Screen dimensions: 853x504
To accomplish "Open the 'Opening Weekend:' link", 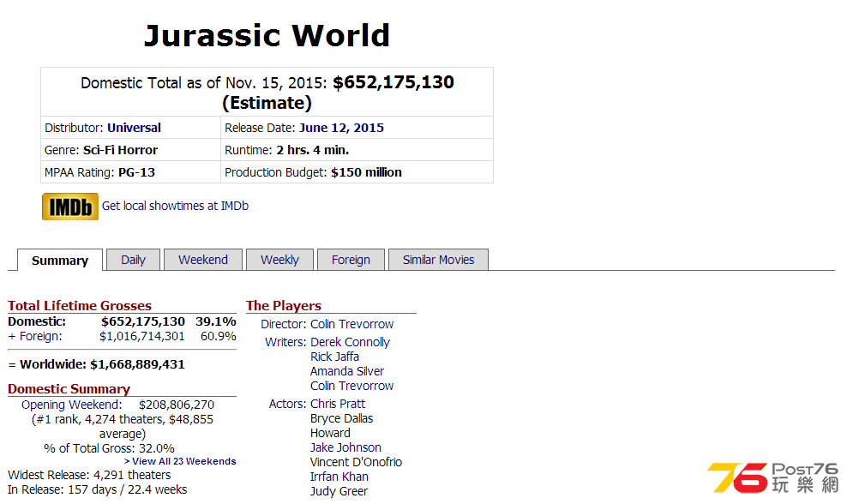I will pyautogui.click(x=72, y=405).
